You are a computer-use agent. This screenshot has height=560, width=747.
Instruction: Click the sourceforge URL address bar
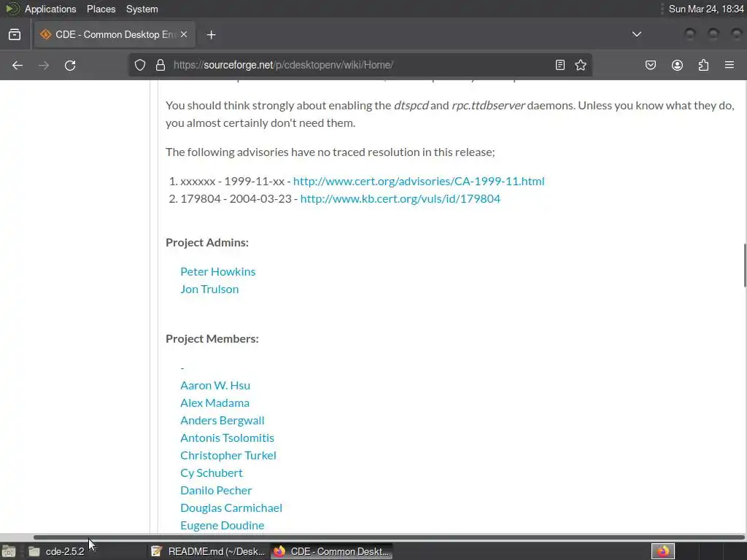(362, 65)
